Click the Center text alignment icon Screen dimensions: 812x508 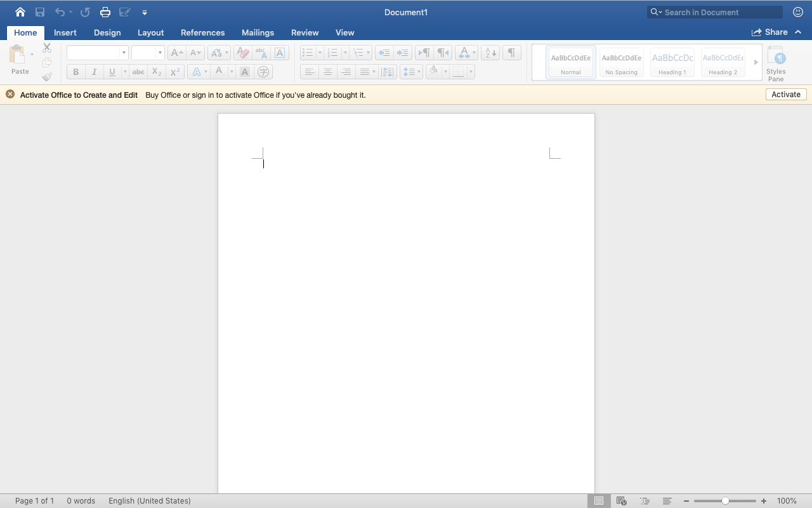[327, 72]
